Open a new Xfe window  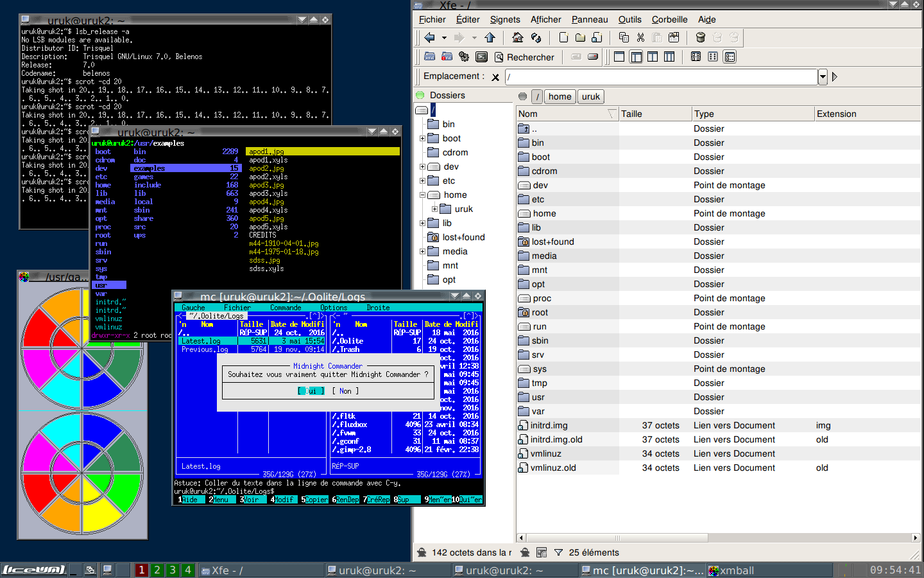click(x=430, y=57)
